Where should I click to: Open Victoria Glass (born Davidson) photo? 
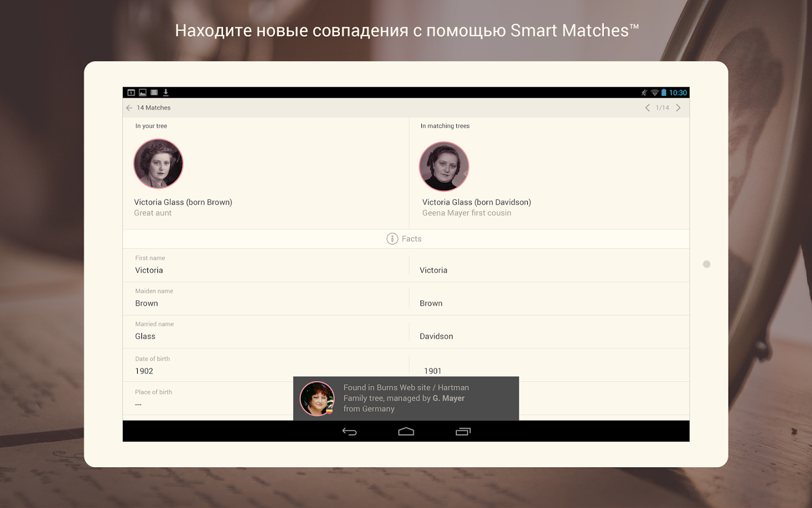coord(444,167)
